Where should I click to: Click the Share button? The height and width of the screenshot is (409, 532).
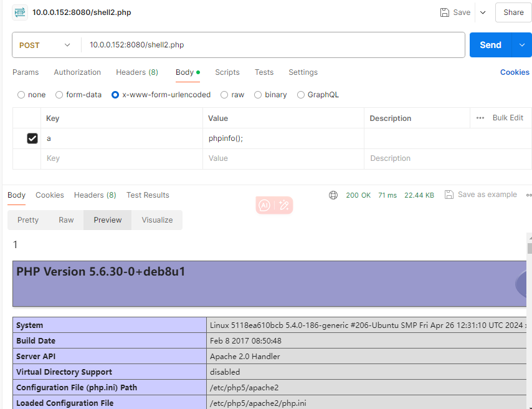pyautogui.click(x=513, y=12)
